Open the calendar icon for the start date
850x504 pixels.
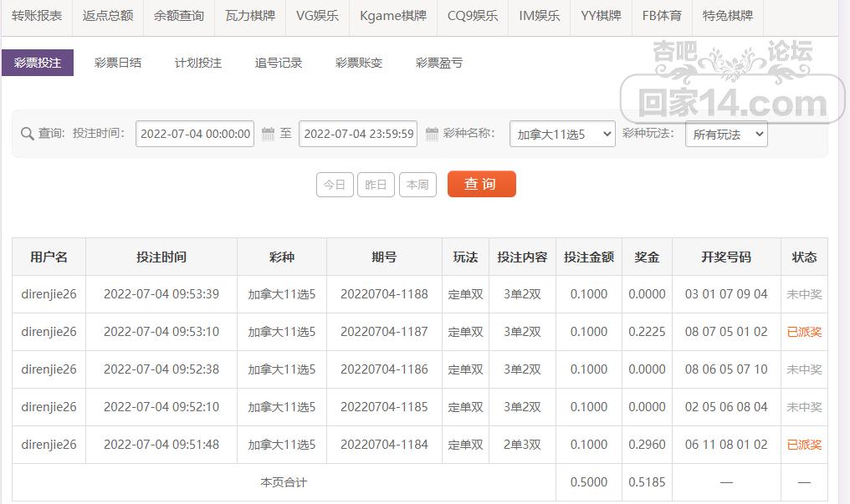tap(266, 134)
